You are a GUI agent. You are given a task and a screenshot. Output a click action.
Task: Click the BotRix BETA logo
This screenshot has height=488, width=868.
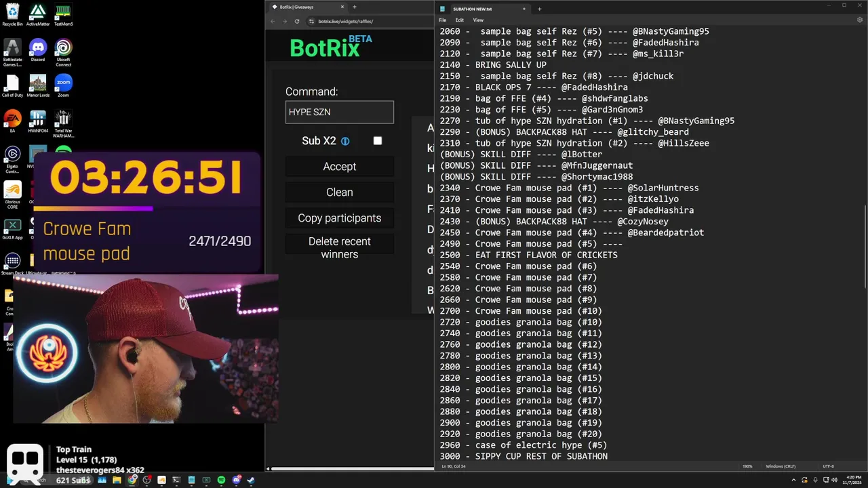click(x=331, y=47)
